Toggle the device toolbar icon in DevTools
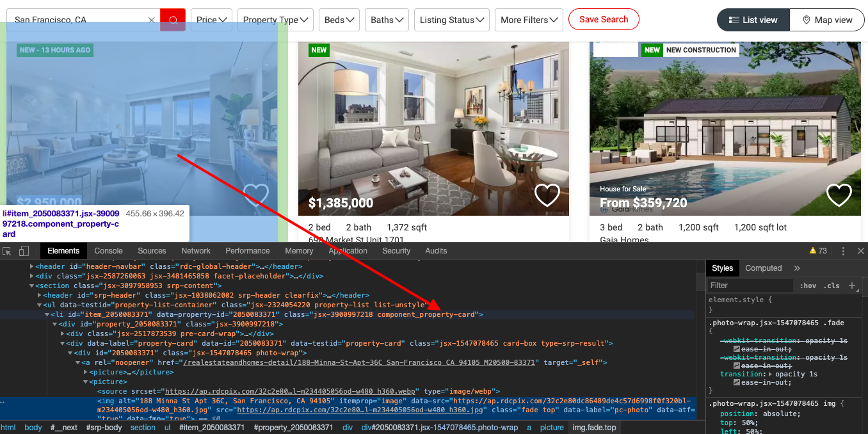Viewport: 868px width, 434px height. tap(24, 251)
